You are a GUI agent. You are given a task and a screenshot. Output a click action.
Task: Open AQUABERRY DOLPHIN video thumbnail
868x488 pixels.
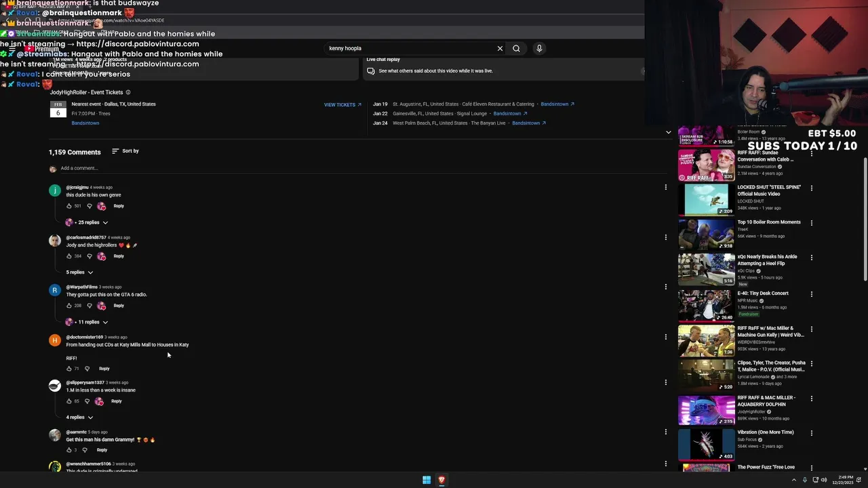[706, 410]
